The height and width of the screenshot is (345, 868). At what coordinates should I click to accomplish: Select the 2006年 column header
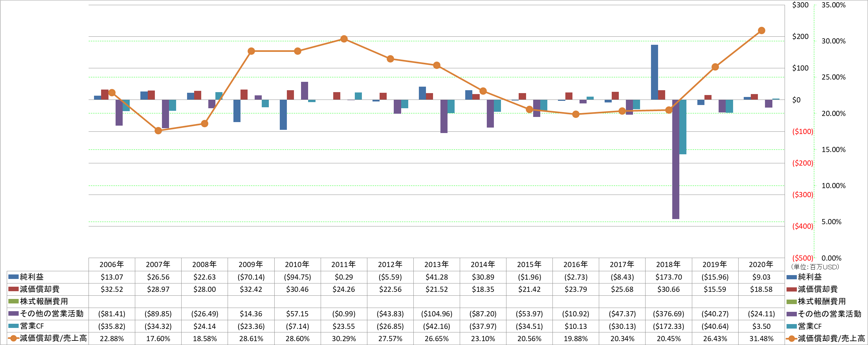[111, 264]
